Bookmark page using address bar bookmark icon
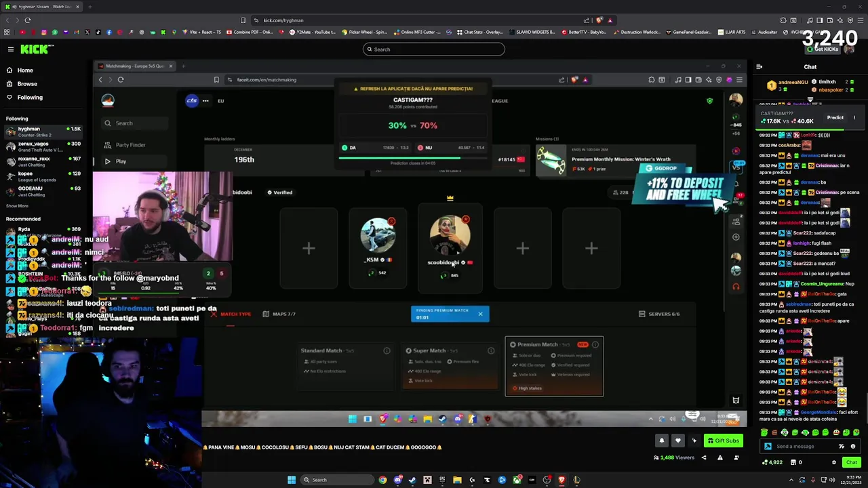Image resolution: width=868 pixels, height=488 pixels. pos(243,20)
